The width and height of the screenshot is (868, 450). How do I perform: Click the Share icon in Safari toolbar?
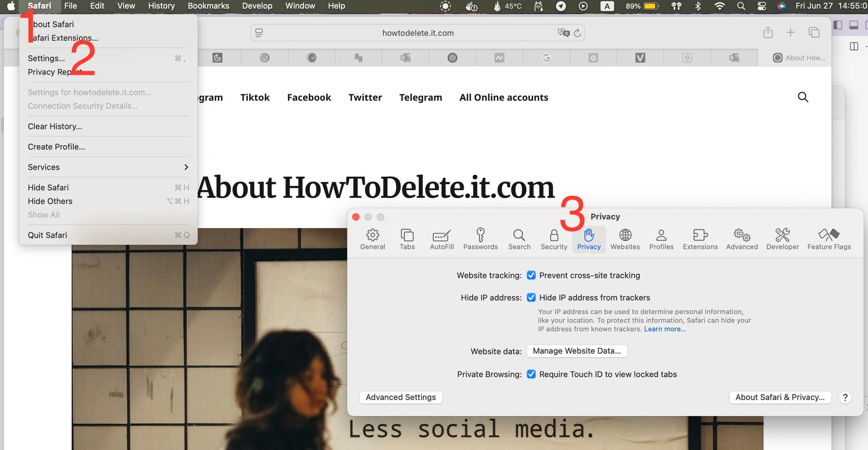pyautogui.click(x=768, y=33)
